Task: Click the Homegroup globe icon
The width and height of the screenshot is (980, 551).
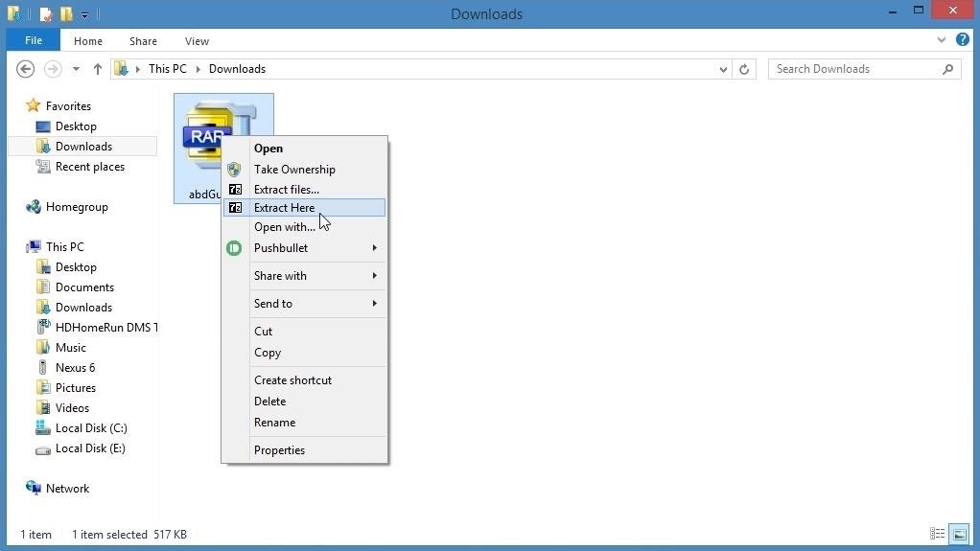Action: click(34, 207)
